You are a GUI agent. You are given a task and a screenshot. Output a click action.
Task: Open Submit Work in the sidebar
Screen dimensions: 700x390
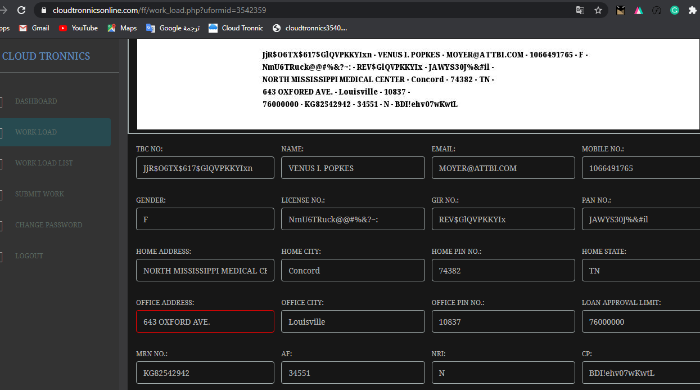pos(39,194)
